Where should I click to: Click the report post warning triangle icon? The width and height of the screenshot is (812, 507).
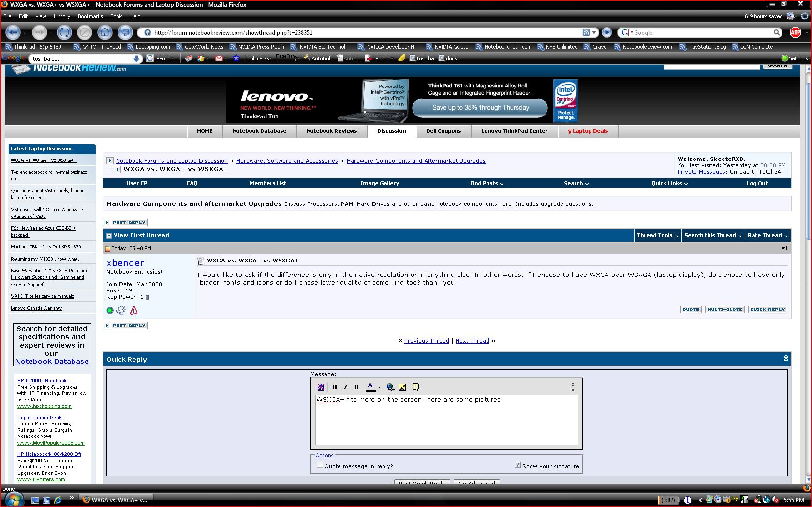click(x=134, y=310)
